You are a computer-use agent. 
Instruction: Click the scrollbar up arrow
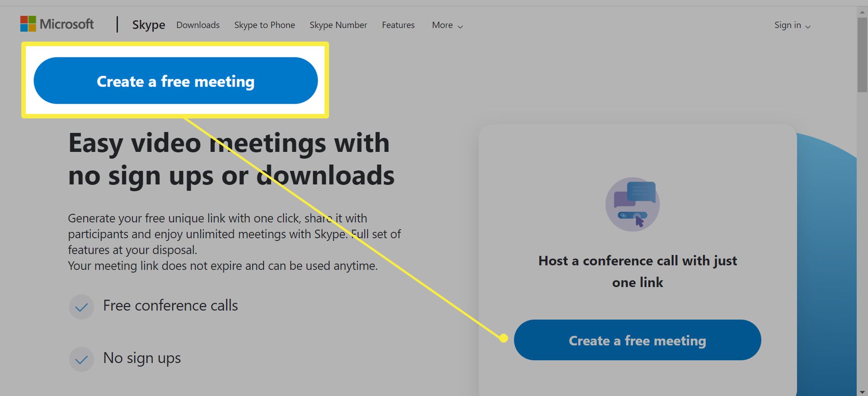(x=862, y=12)
